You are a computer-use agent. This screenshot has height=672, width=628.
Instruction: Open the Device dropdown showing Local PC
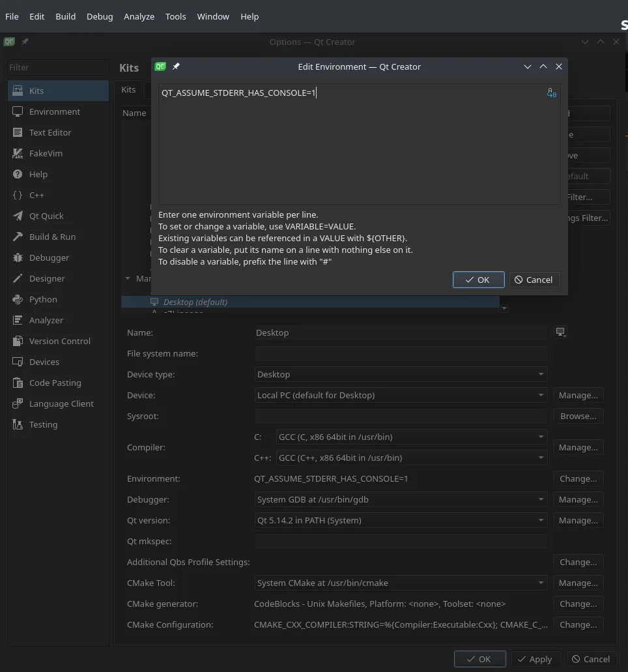[x=401, y=395]
